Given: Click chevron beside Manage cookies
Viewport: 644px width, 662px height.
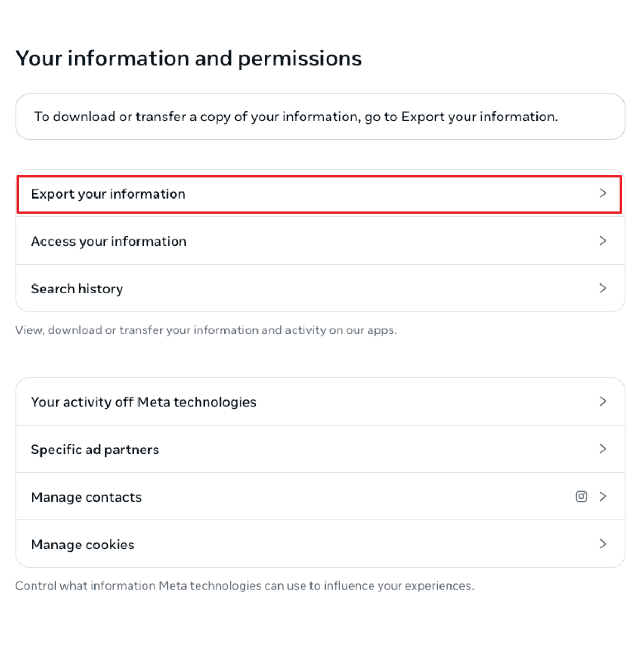Looking at the screenshot, I should pyautogui.click(x=603, y=544).
